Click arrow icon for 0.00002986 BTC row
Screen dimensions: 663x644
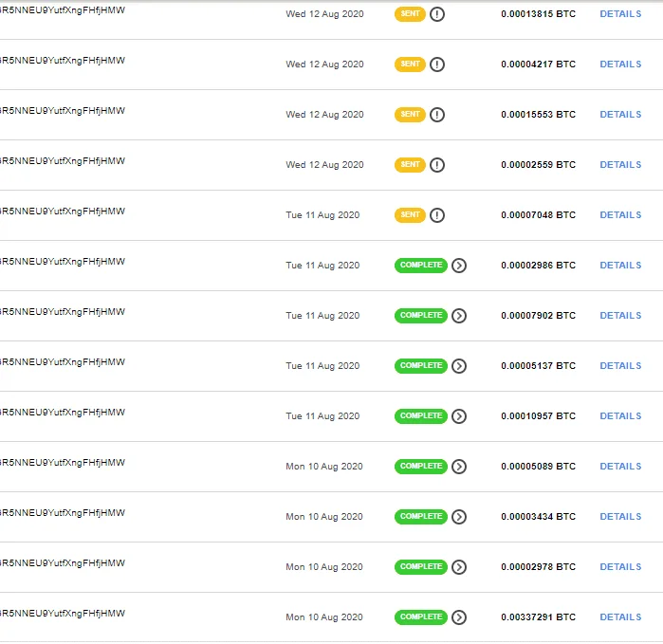pos(459,266)
